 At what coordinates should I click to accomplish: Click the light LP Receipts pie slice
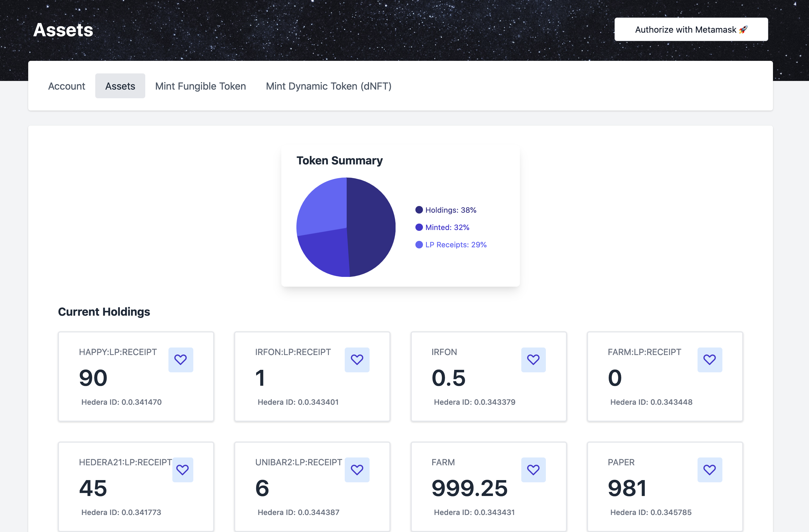[x=323, y=207]
